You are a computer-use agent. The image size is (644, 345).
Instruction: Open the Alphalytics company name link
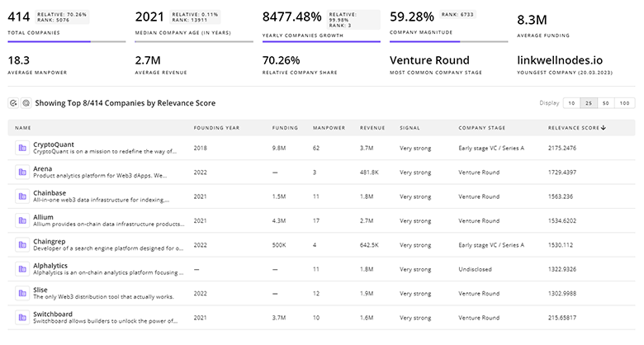(51, 265)
